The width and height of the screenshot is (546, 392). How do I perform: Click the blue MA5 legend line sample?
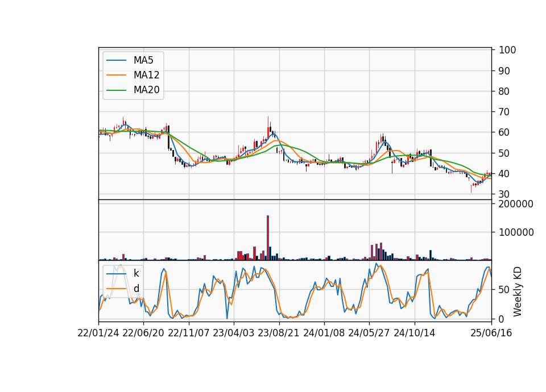click(116, 60)
